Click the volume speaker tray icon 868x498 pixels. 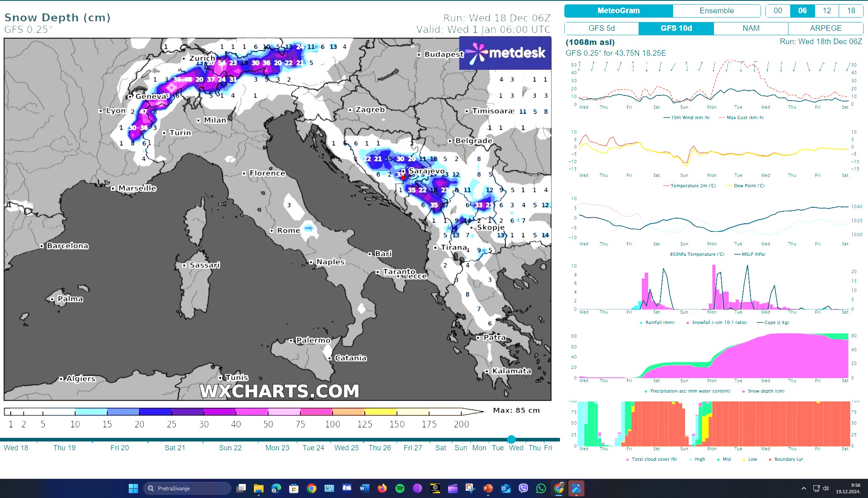(825, 488)
